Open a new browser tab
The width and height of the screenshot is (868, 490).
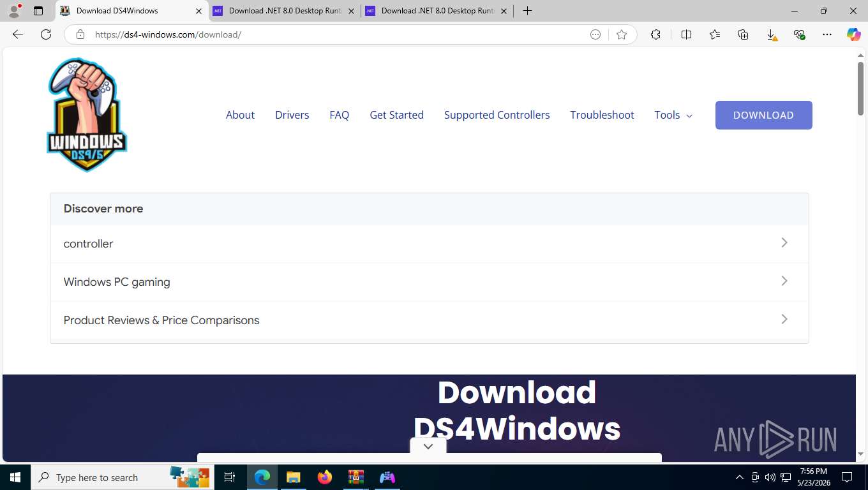pos(527,11)
